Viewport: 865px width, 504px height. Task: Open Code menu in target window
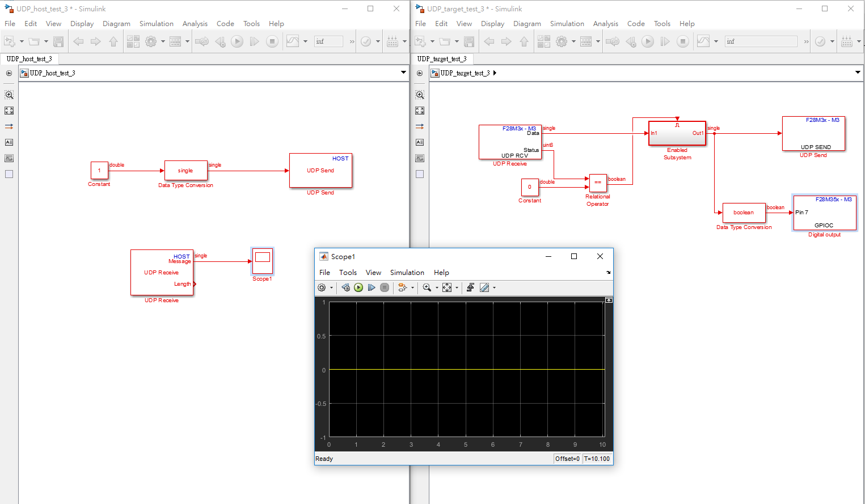click(636, 24)
